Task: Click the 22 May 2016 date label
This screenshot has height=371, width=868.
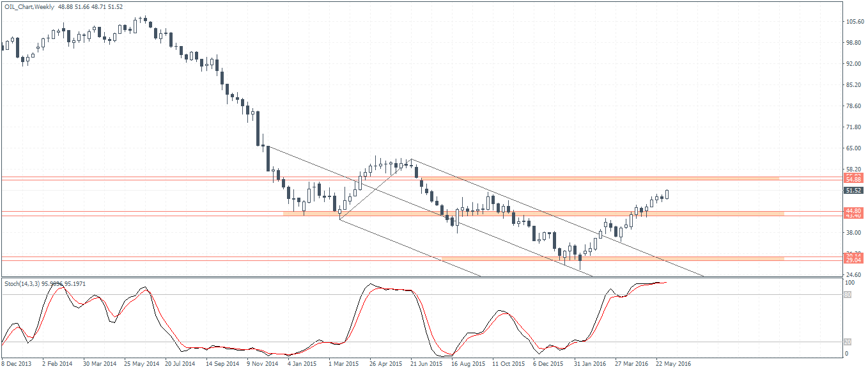Action: [x=672, y=364]
